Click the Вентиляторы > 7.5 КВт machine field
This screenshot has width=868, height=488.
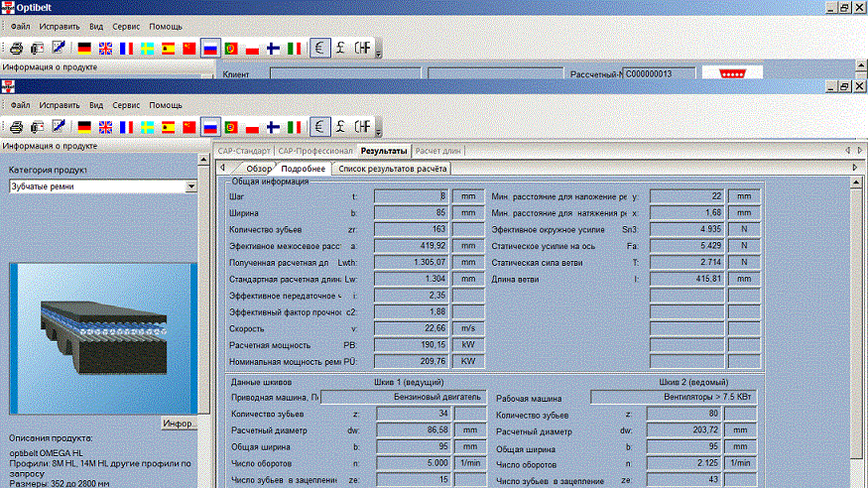click(x=674, y=398)
